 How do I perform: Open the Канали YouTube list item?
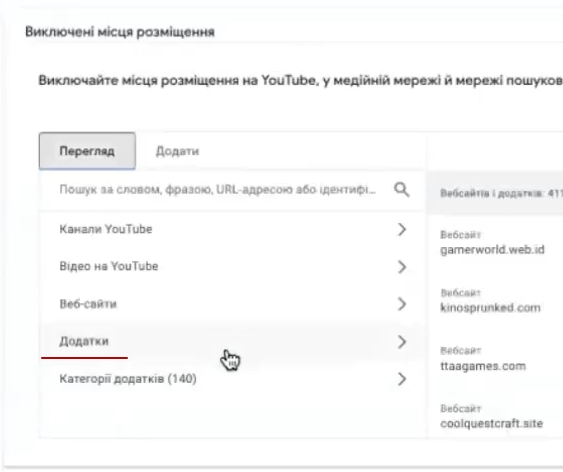click(x=232, y=229)
